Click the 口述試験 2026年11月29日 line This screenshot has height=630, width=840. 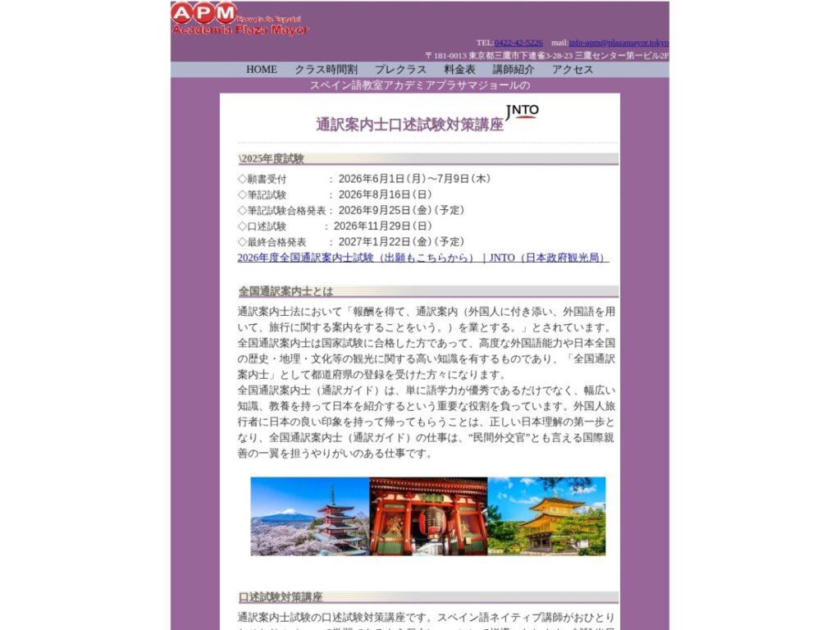335,226
